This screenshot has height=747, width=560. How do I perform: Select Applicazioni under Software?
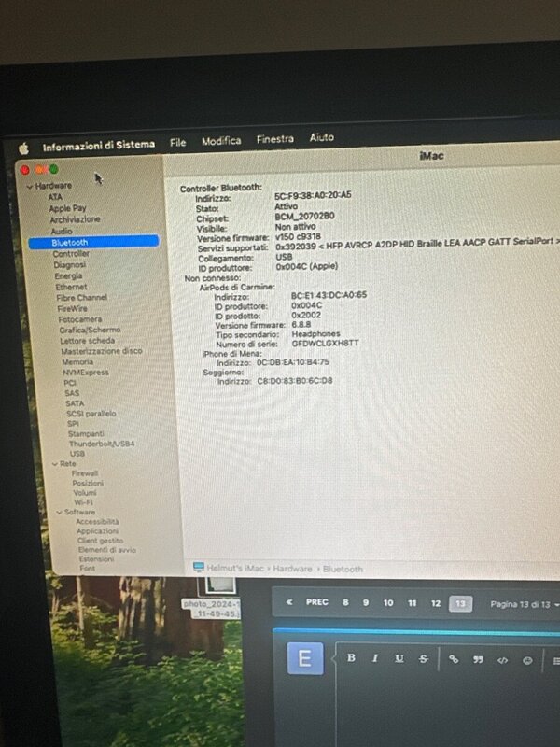(98, 531)
